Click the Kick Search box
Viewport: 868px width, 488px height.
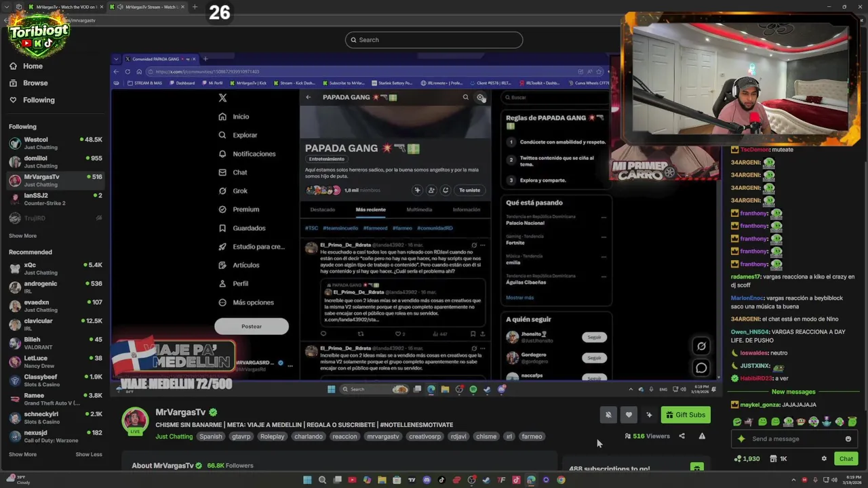[x=434, y=40]
